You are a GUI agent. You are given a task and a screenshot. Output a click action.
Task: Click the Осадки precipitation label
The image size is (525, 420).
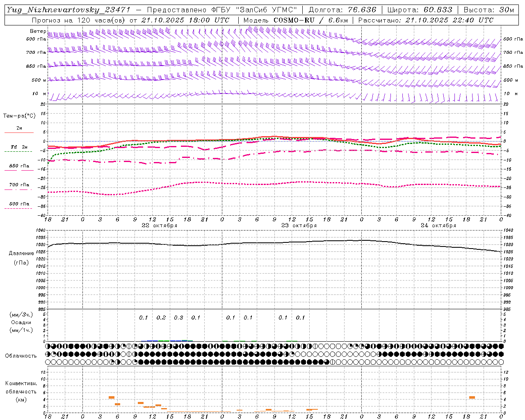[21, 322]
